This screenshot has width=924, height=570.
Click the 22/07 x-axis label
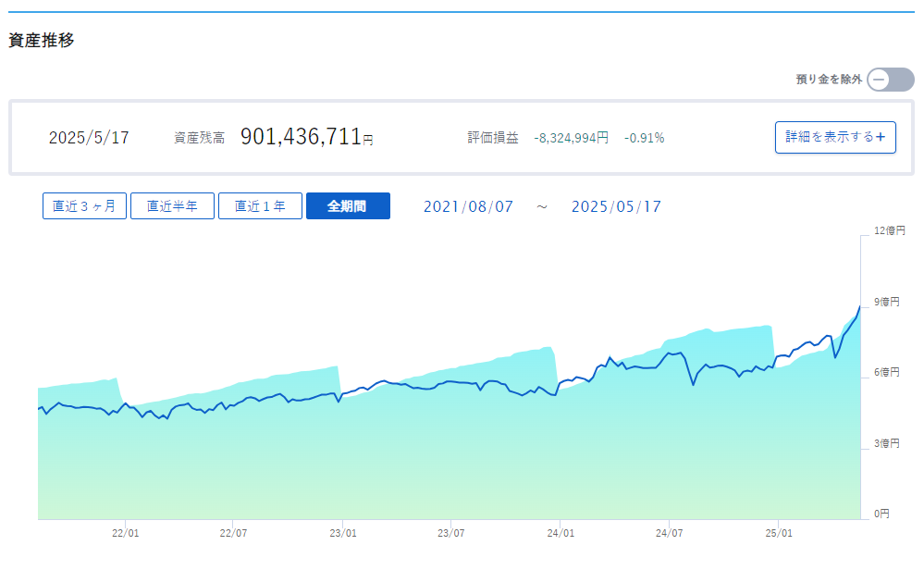[233, 533]
